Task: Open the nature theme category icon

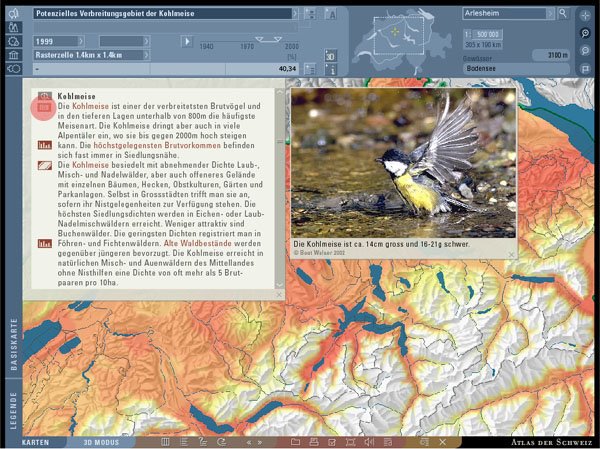Action: coord(14,13)
